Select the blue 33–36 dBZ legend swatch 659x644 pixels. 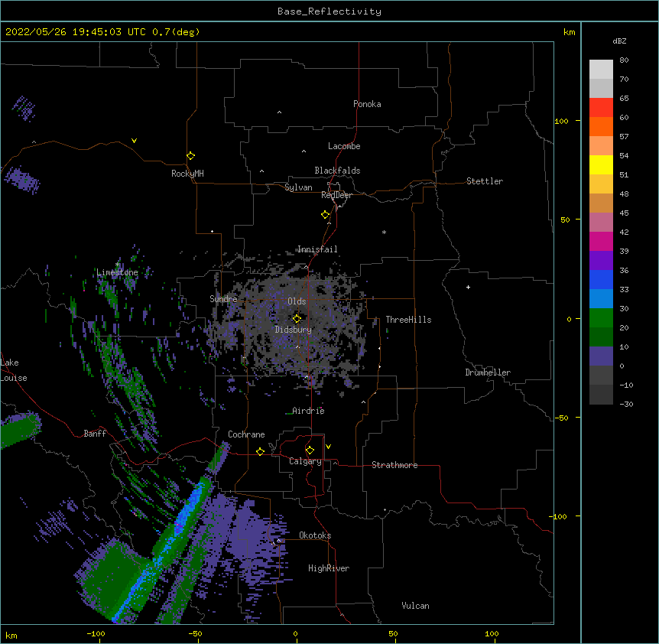click(601, 279)
